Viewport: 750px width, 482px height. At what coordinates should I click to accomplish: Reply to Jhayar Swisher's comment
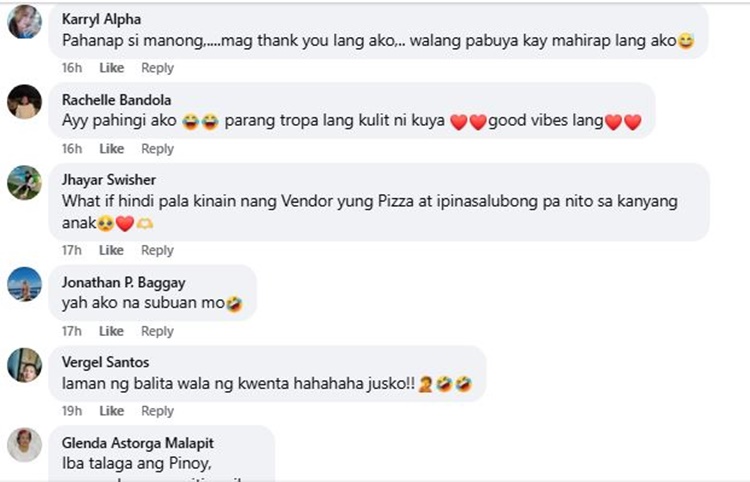click(x=157, y=250)
